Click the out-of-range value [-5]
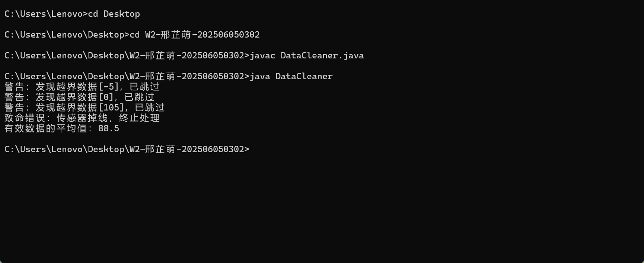Screen dimensions: 644x263 109,87
